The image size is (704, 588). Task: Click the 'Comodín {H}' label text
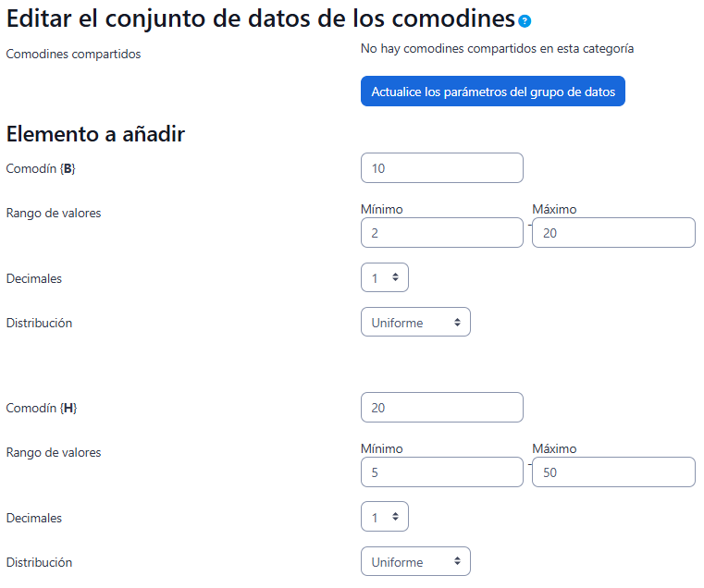(42, 408)
